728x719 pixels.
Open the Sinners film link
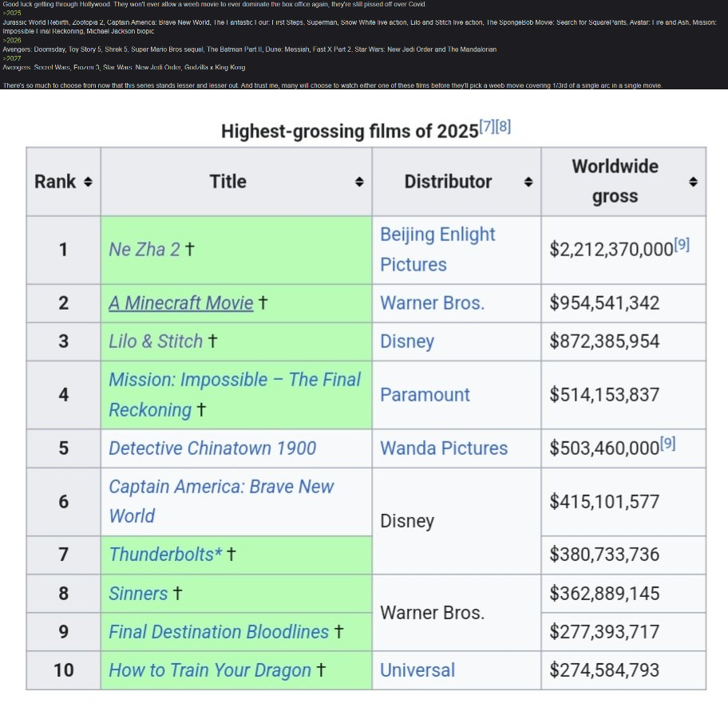[x=138, y=593]
